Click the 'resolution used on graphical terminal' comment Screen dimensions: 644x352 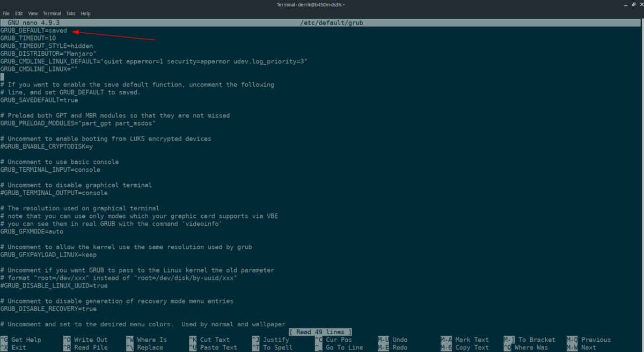pyautogui.click(x=80, y=208)
